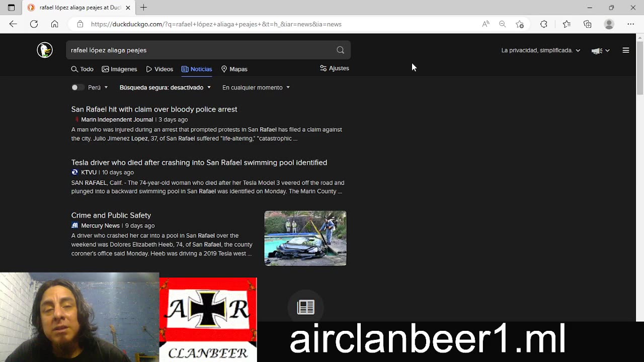Click the search query input field
Screen dimensions: 644x362
(x=201, y=50)
